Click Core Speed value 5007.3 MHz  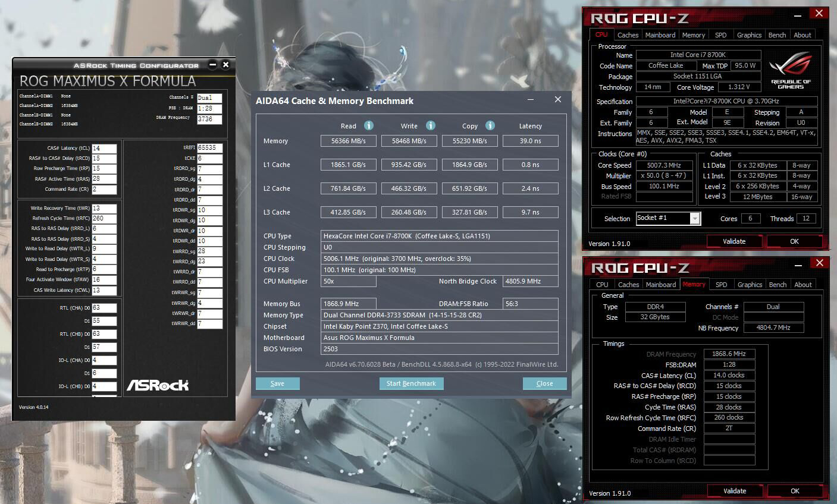coord(664,165)
